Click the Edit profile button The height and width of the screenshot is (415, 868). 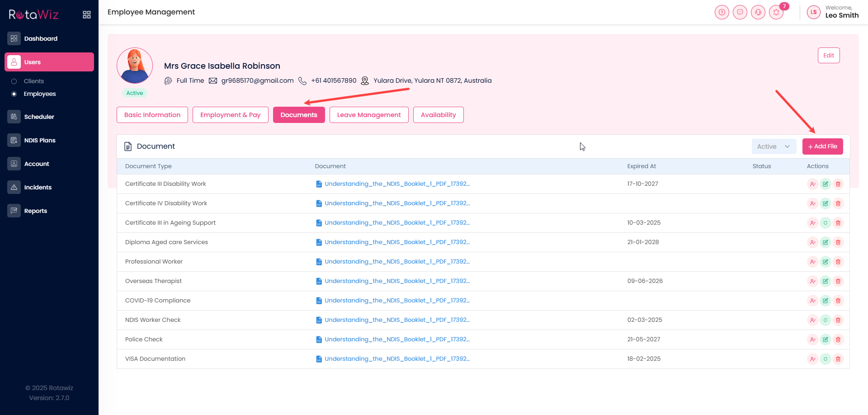(828, 56)
